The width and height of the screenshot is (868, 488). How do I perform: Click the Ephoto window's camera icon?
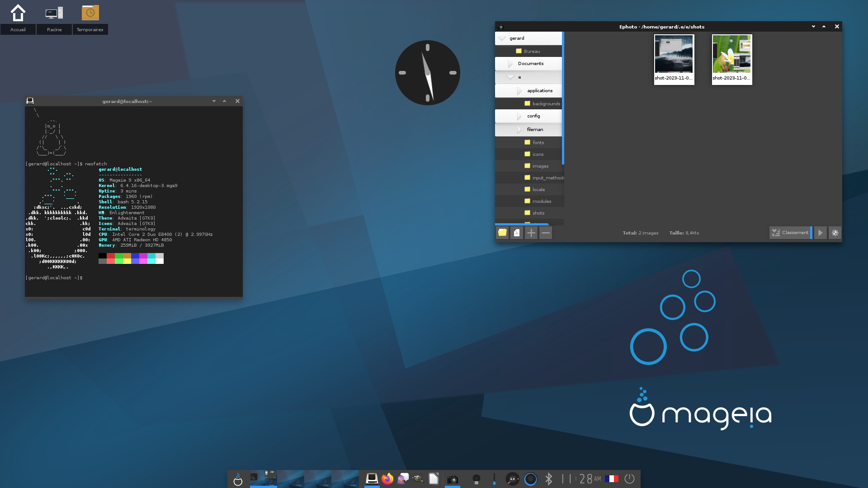click(500, 27)
